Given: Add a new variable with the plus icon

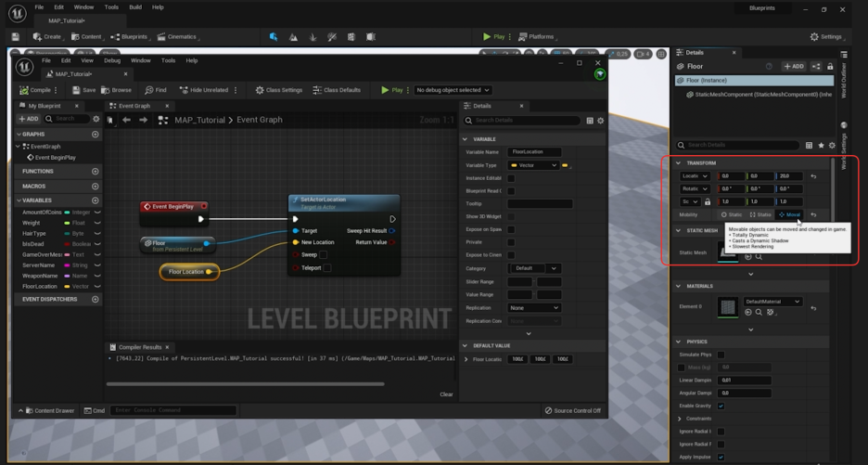Looking at the screenshot, I should (x=96, y=200).
